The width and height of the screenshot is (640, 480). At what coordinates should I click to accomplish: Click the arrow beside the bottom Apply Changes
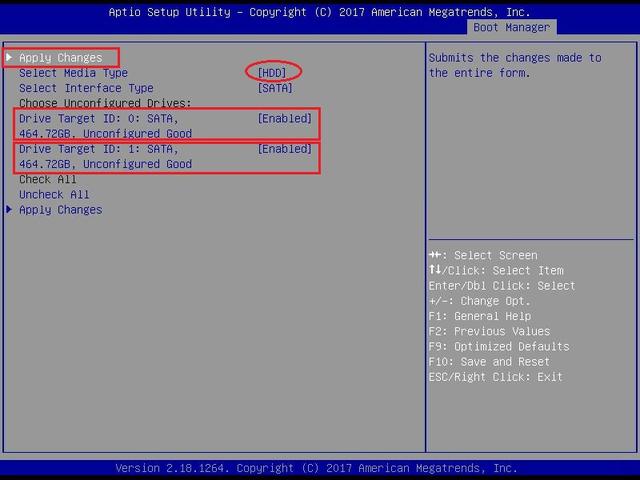10,210
